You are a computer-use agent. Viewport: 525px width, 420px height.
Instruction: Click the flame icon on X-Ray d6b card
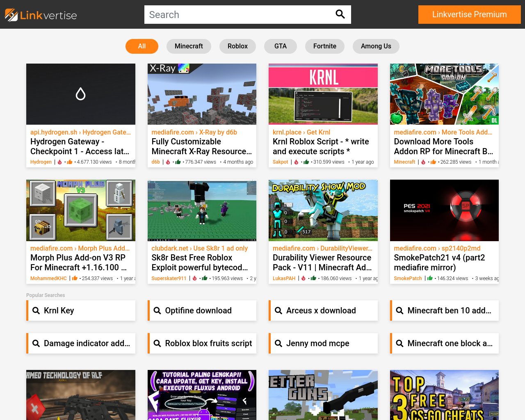168,162
